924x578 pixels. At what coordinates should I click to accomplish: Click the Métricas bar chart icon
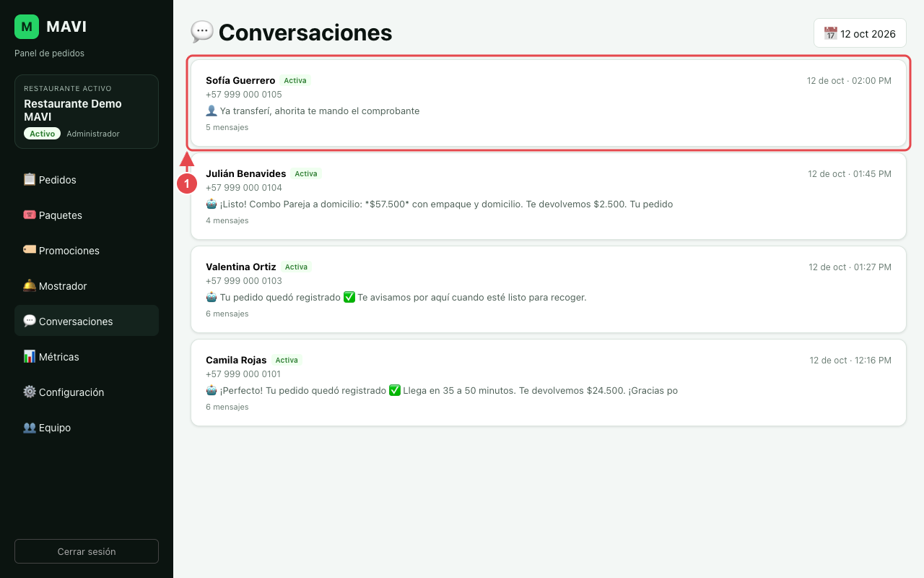(30, 356)
